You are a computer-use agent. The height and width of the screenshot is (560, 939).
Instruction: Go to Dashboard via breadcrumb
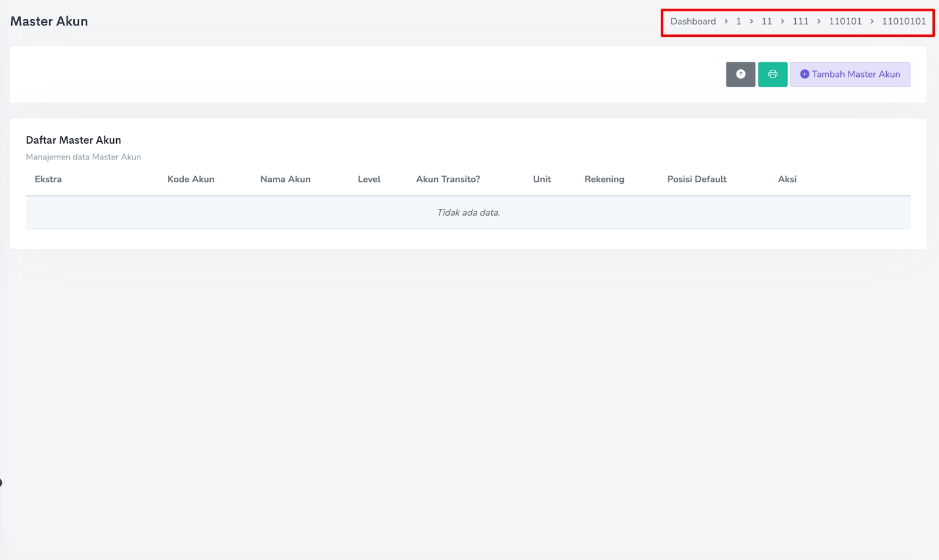pos(693,22)
